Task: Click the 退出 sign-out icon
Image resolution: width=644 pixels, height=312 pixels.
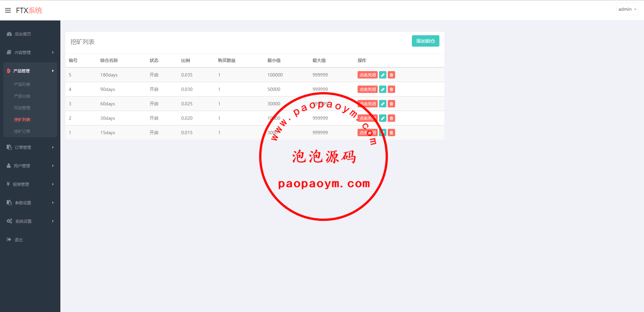Action: (x=9, y=240)
